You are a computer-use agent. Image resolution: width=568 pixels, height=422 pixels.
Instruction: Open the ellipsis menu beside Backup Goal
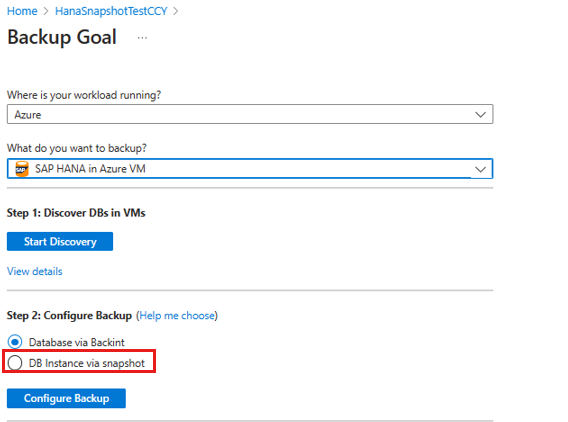point(142,38)
